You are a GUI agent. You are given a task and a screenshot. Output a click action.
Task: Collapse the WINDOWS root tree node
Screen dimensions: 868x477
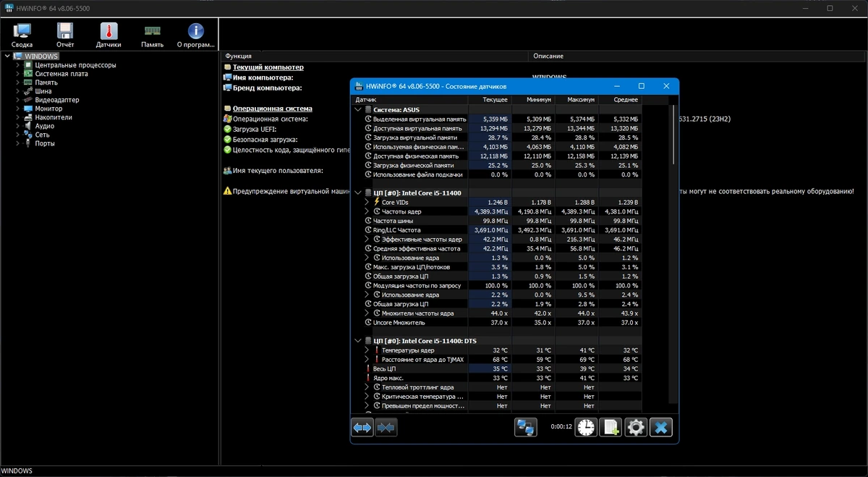(x=7, y=56)
